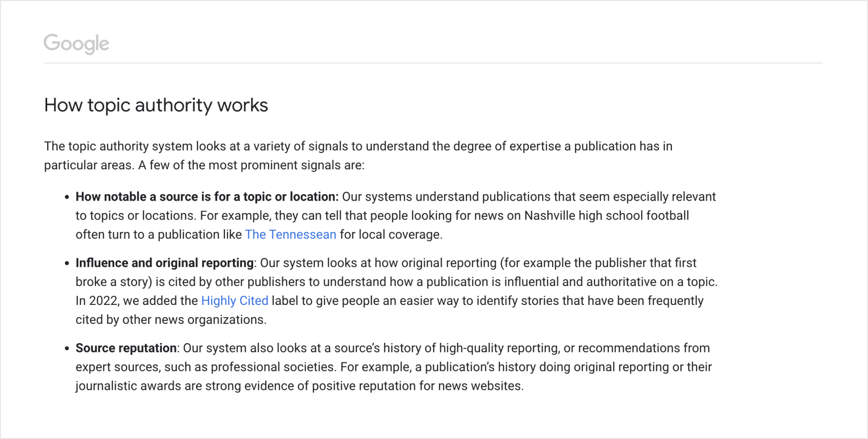Click the Google logo
This screenshot has height=439, width=868.
(76, 44)
